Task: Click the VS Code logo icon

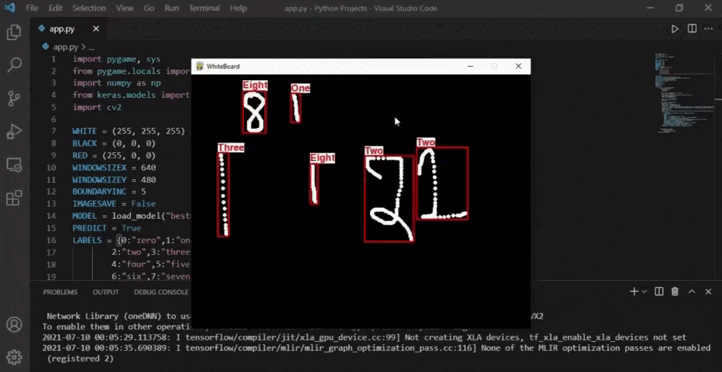Action: [10, 8]
